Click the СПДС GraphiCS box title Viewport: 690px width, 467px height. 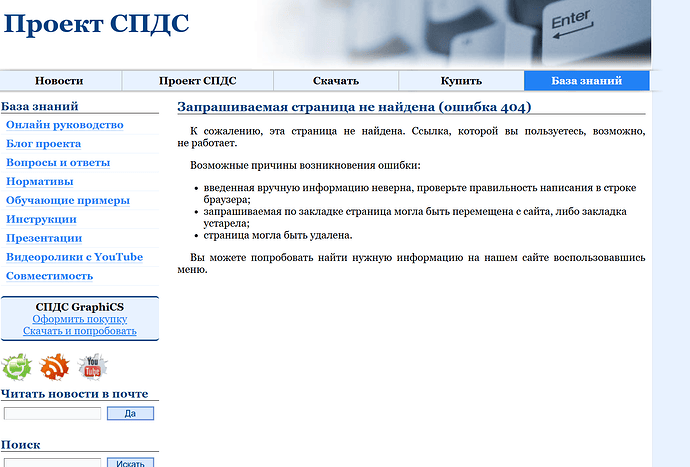pyautogui.click(x=80, y=307)
